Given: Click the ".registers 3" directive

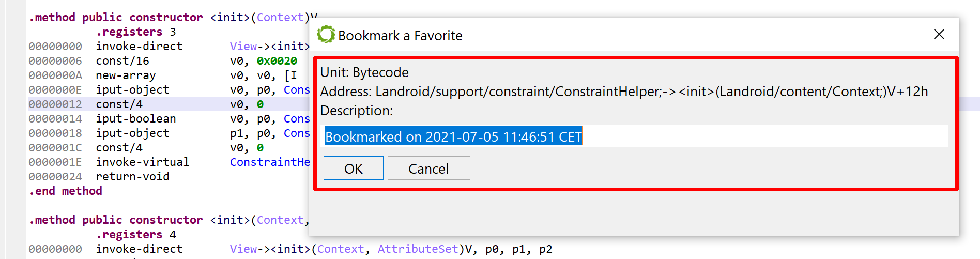Looking at the screenshot, I should pyautogui.click(x=136, y=32).
